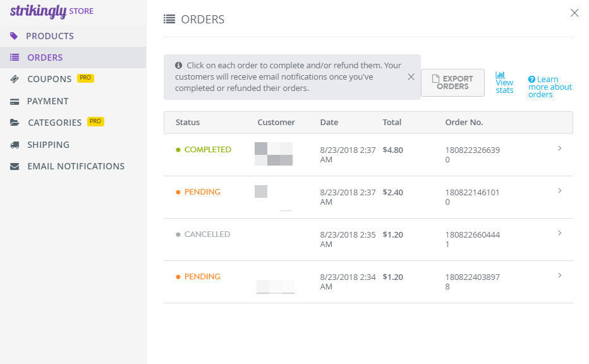Expand the CANCELLED order details

559,233
